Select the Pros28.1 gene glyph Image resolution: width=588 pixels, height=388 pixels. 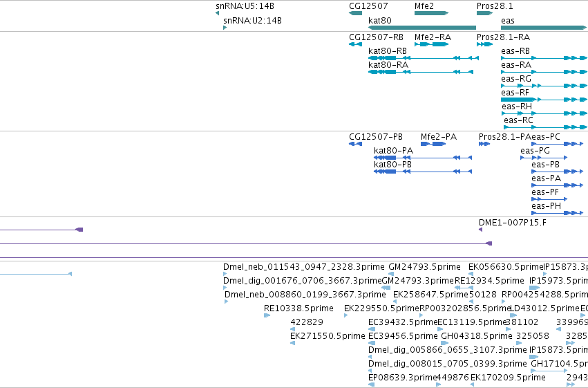coord(484,13)
